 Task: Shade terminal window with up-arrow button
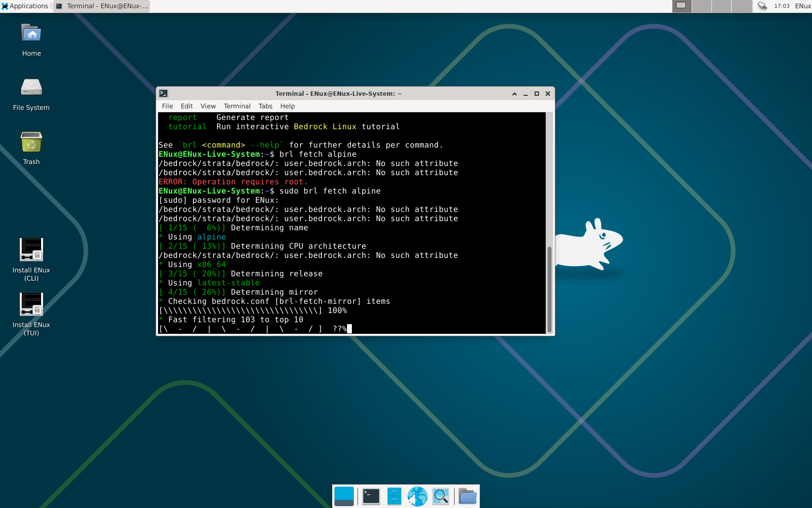(x=514, y=93)
